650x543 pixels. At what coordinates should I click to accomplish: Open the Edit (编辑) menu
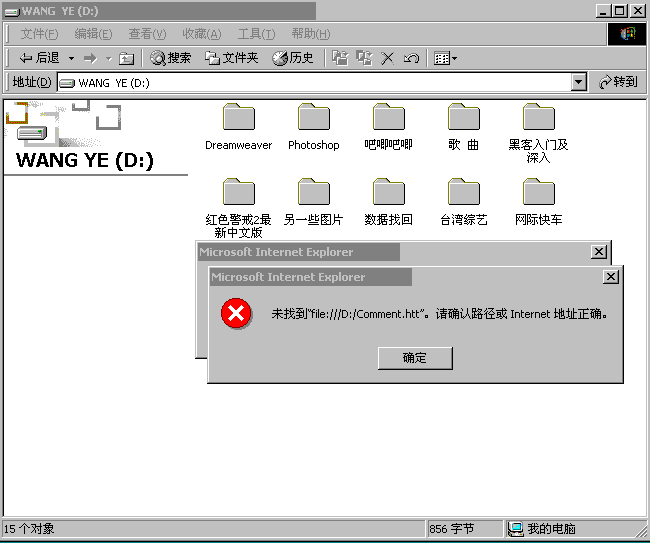point(93,34)
